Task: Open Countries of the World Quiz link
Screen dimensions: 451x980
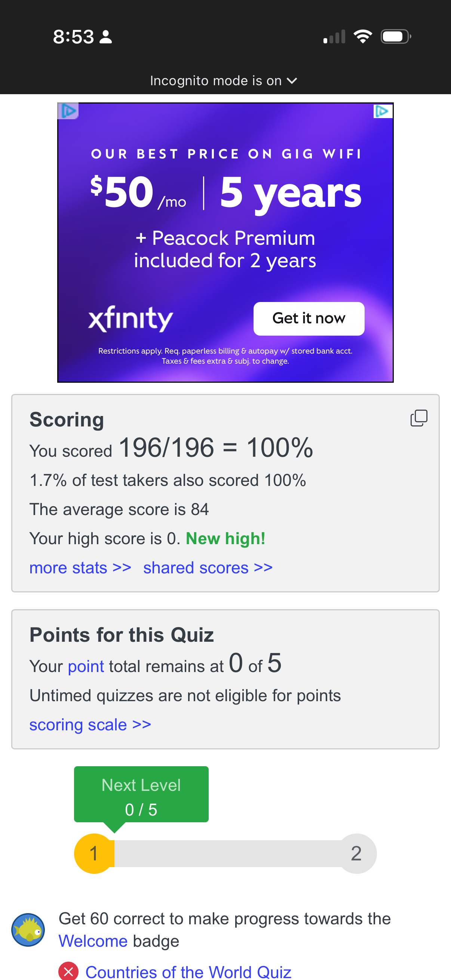Action: pos(188,972)
